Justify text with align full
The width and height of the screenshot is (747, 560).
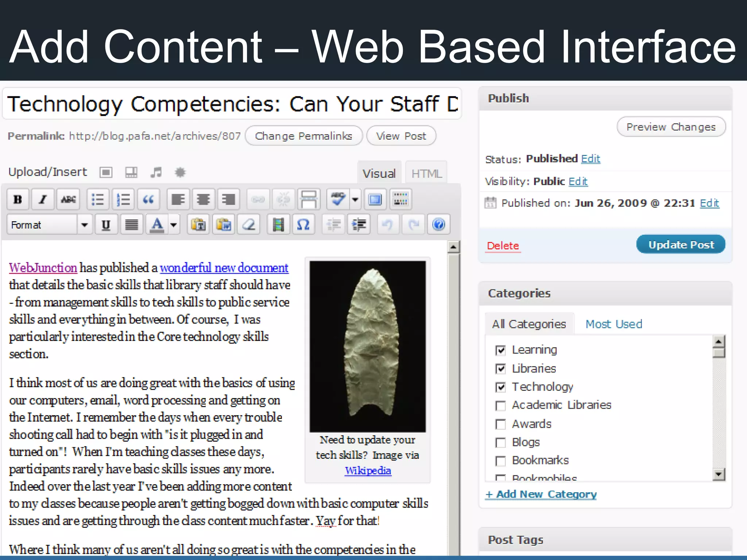[x=131, y=225]
